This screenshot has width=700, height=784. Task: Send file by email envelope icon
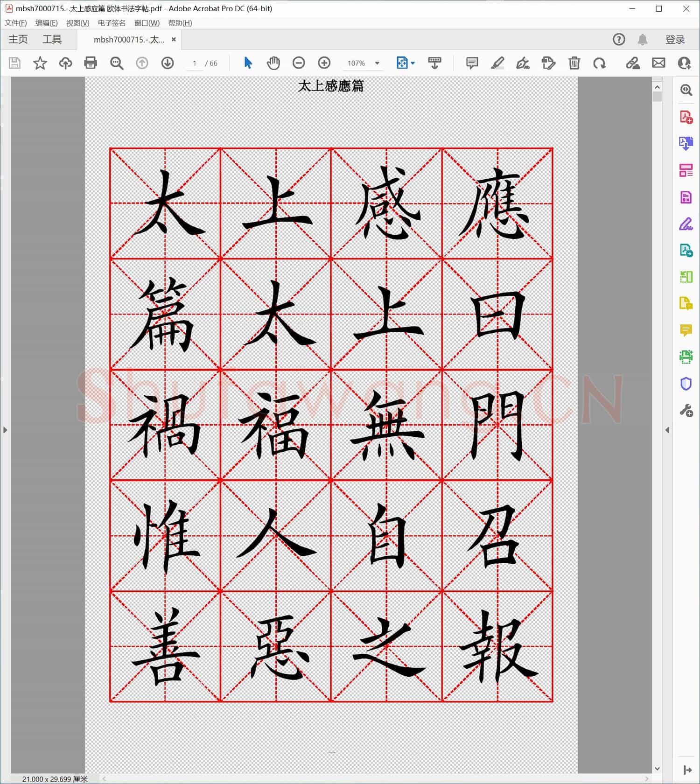point(658,63)
